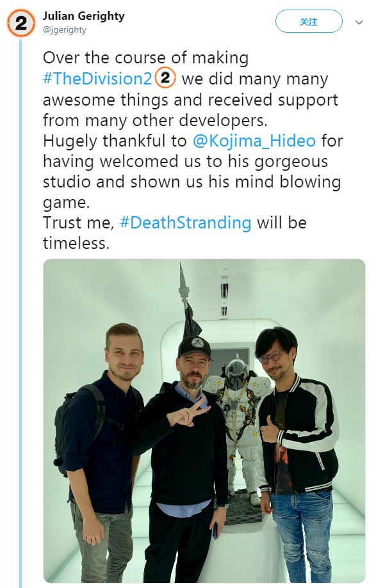The height and width of the screenshot is (588, 376).
Task: Open the #TheDivision2 hashtag link
Action: [x=97, y=79]
